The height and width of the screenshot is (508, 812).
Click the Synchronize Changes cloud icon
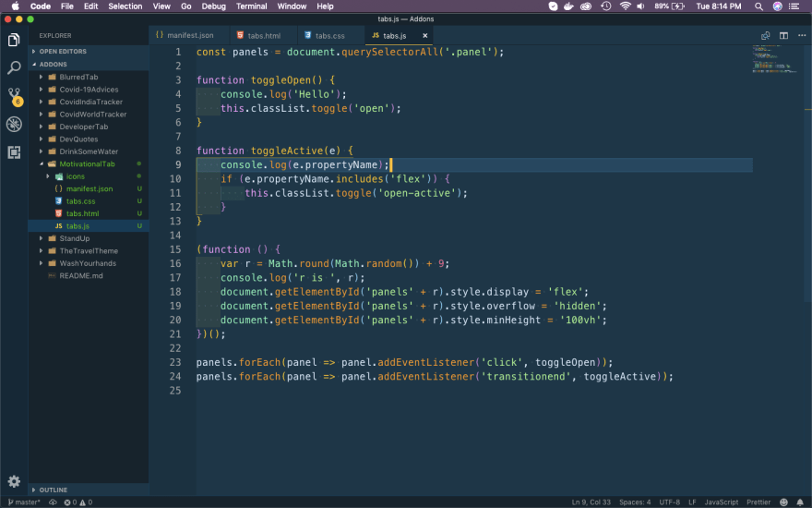[x=53, y=502]
